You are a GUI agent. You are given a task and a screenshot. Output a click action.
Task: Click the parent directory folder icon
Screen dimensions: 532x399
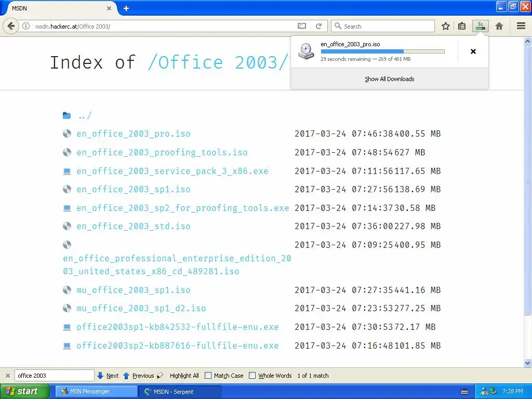coord(67,116)
